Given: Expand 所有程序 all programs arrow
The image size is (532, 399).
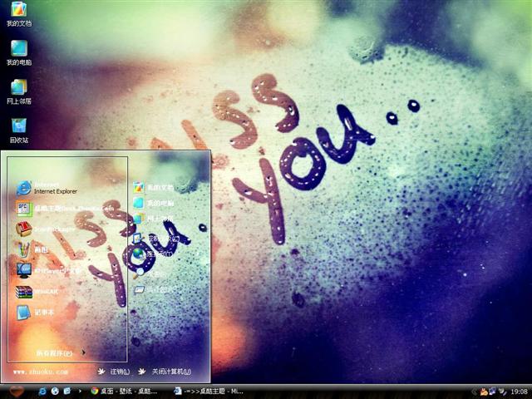Looking at the screenshot, I should [x=83, y=352].
